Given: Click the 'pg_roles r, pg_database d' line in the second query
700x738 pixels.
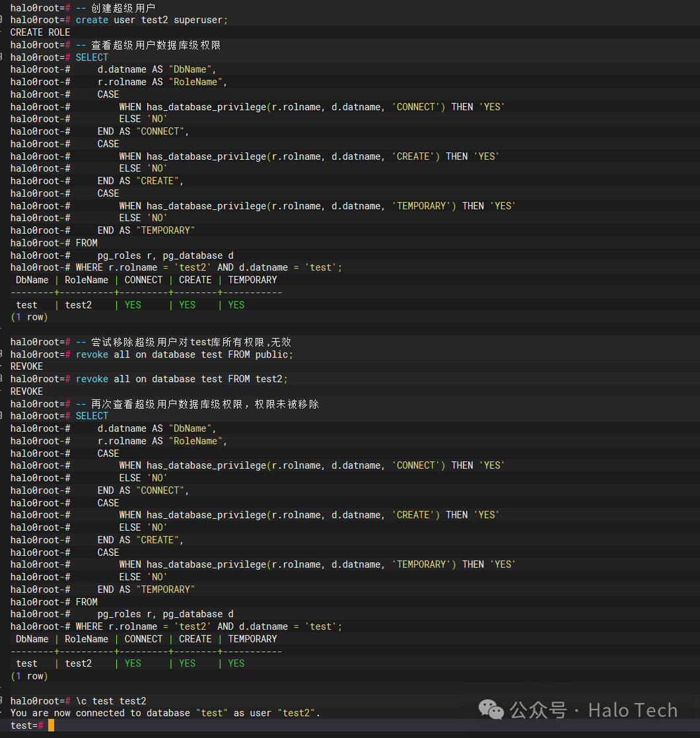Looking at the screenshot, I should tap(165, 614).
